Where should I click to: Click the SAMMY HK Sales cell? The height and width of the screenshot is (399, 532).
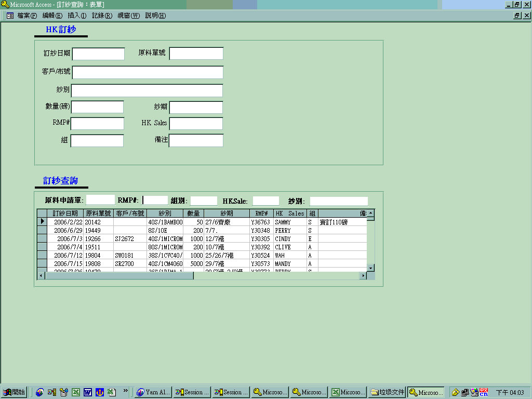pos(290,222)
